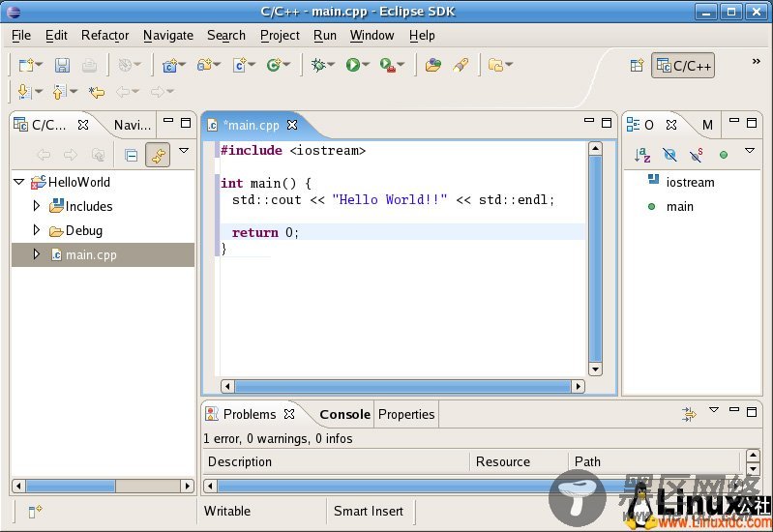
Task: Click the project tree horizontal scrollbar
Action: point(103,486)
